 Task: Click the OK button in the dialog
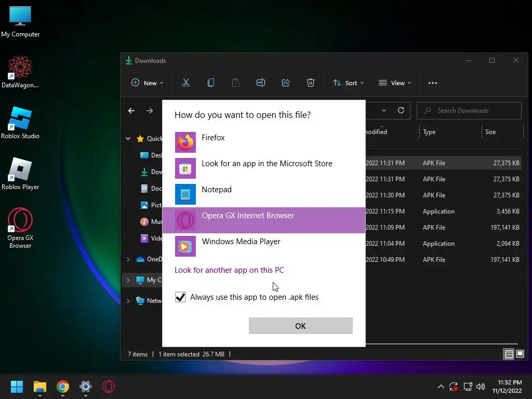click(301, 326)
